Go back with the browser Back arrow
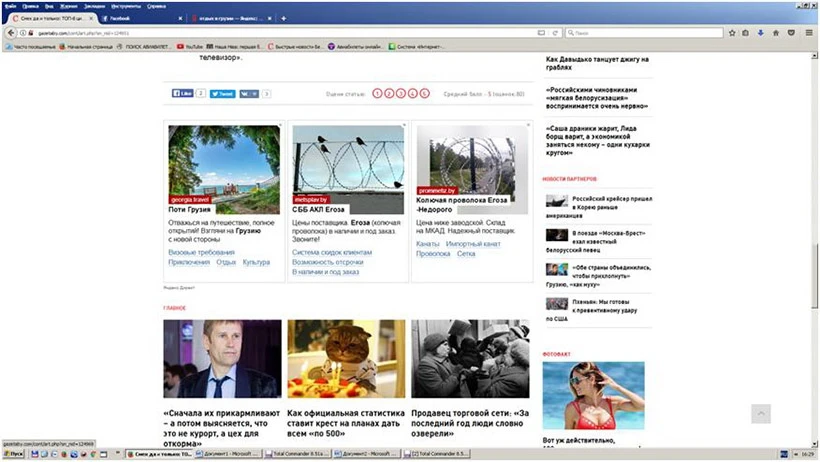The height and width of the screenshot is (462, 820). click(10, 32)
